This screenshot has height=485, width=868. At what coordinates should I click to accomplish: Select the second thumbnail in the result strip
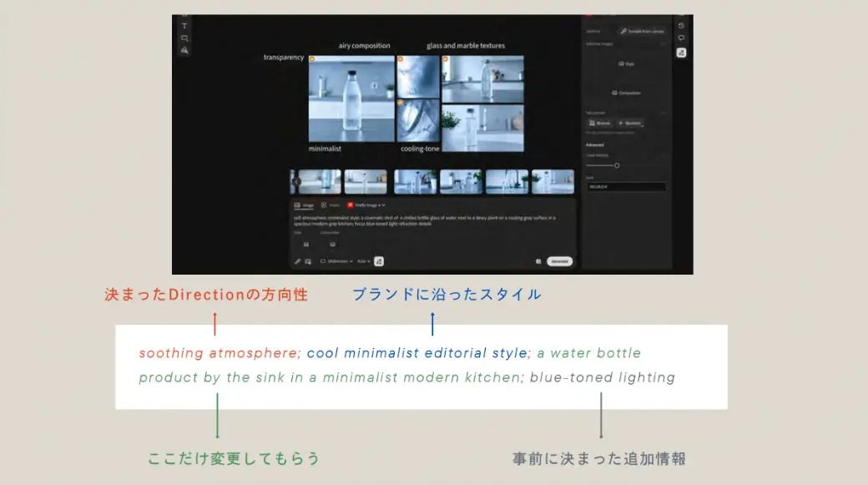pos(366,182)
